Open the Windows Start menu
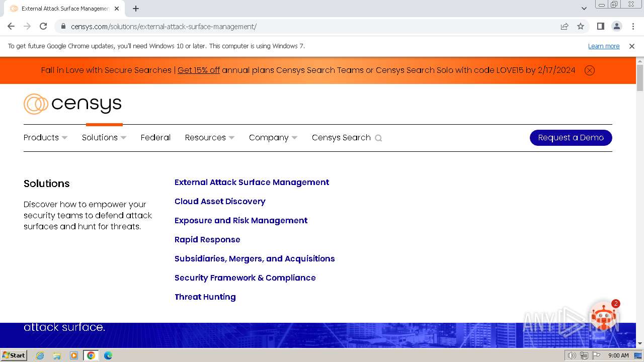644x362 pixels. (14, 355)
